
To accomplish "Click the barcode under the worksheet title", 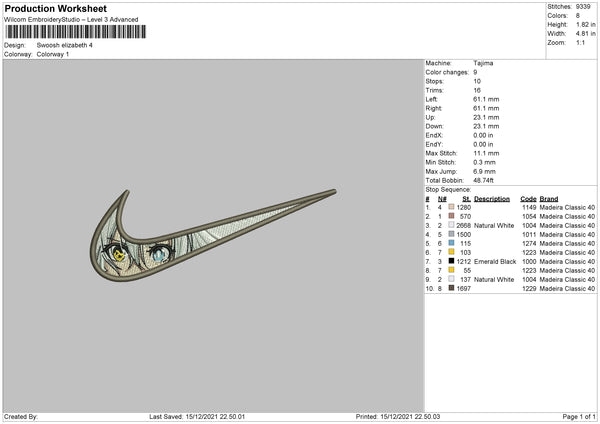I will click(75, 32).
